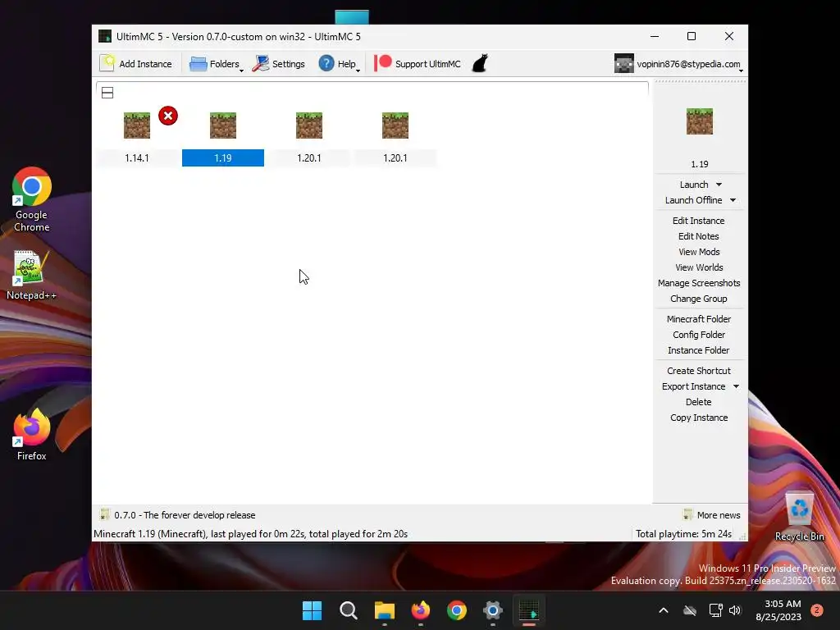Open the notification badge showing 2
Screen dimensions: 840x630
click(x=817, y=610)
